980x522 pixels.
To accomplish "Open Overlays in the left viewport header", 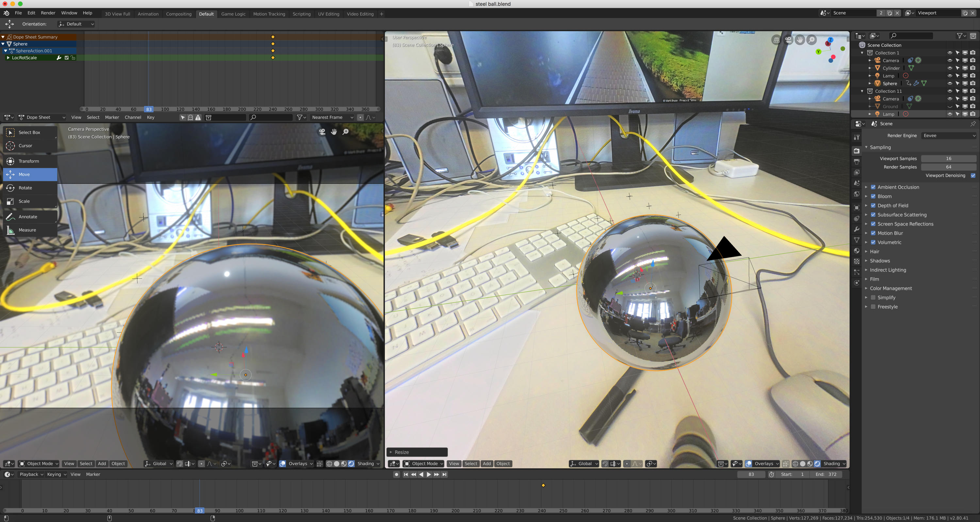I will point(300,464).
